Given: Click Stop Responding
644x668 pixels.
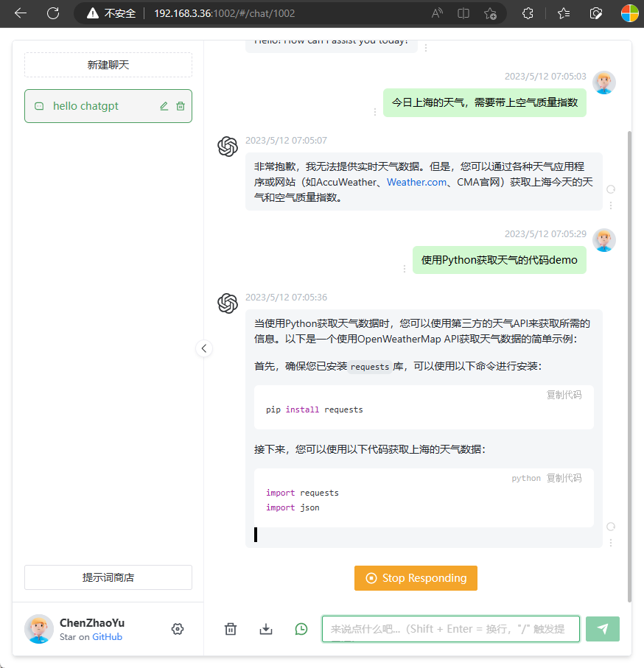Looking at the screenshot, I should pyautogui.click(x=416, y=578).
